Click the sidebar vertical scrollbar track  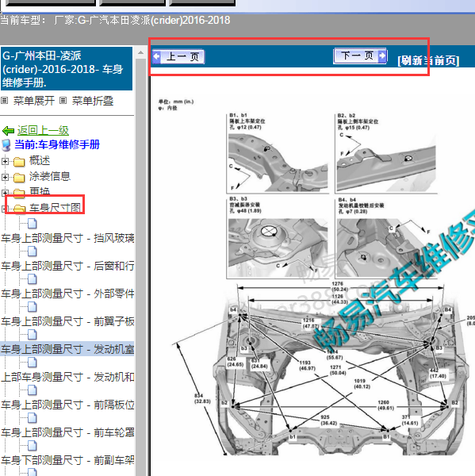click(140, 267)
